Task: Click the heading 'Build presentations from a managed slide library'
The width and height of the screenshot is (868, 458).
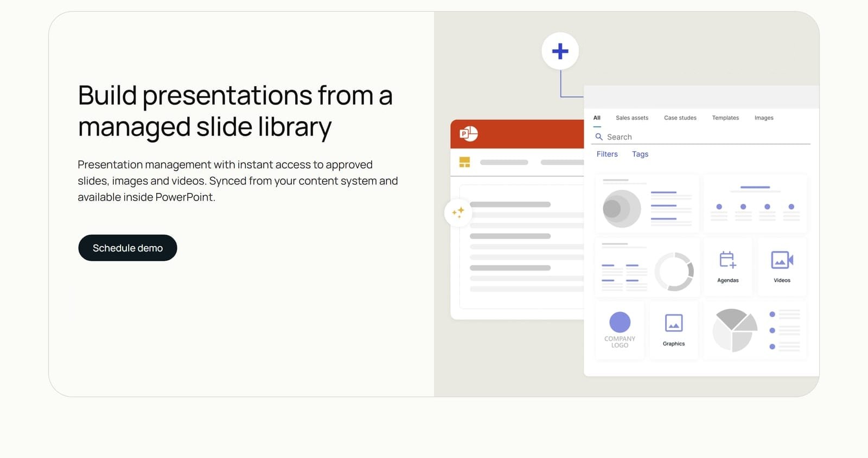Action: pos(235,111)
